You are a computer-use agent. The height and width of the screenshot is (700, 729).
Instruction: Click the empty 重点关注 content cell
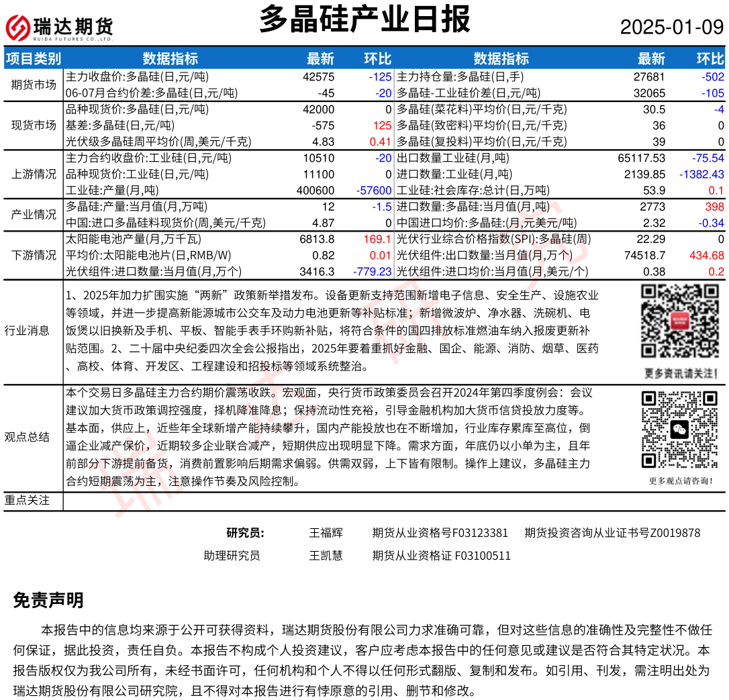393,501
